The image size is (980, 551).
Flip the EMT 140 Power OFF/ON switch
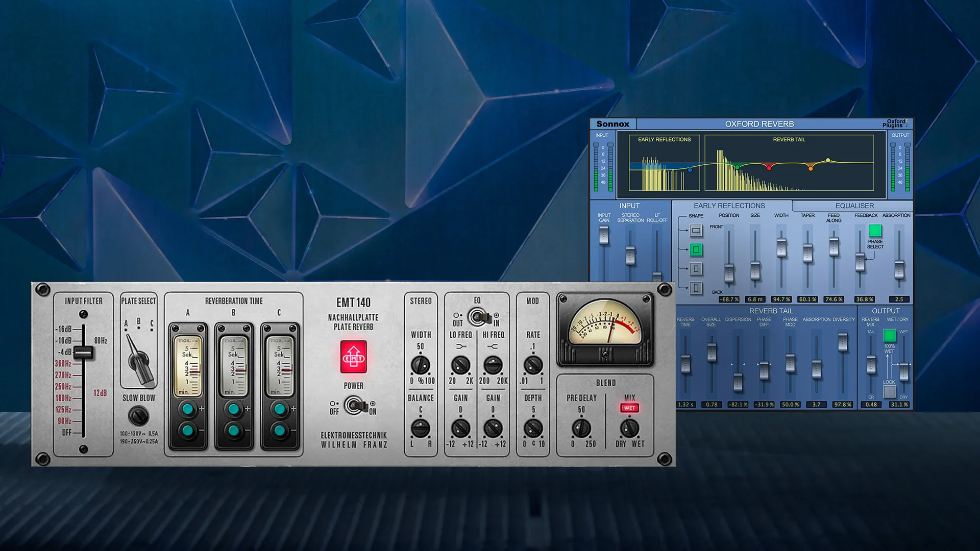coord(354,406)
